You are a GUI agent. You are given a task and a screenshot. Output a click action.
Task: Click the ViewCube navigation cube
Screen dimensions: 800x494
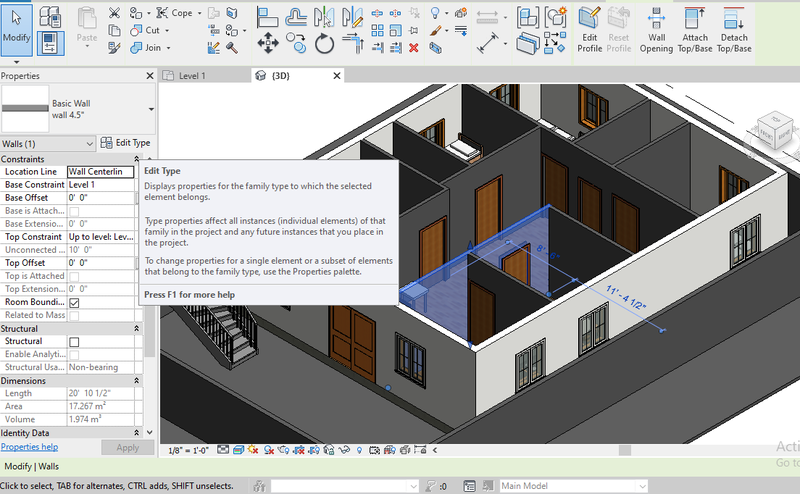[x=774, y=131]
